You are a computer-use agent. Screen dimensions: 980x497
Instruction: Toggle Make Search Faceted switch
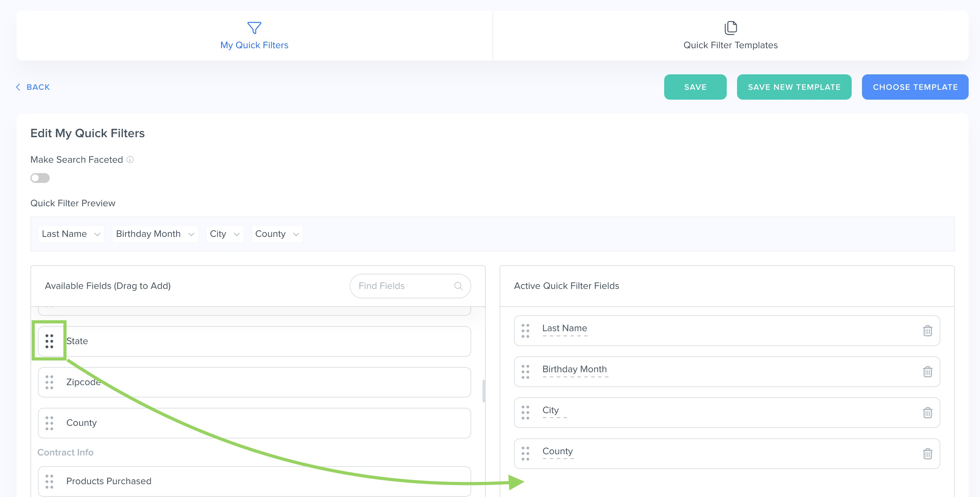[40, 178]
